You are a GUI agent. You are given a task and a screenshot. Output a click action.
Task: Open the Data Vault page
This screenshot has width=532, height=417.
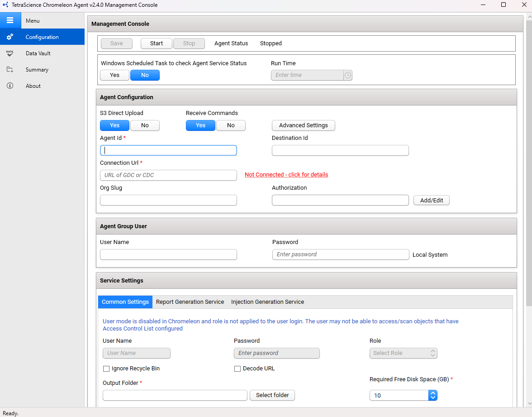tap(42, 53)
